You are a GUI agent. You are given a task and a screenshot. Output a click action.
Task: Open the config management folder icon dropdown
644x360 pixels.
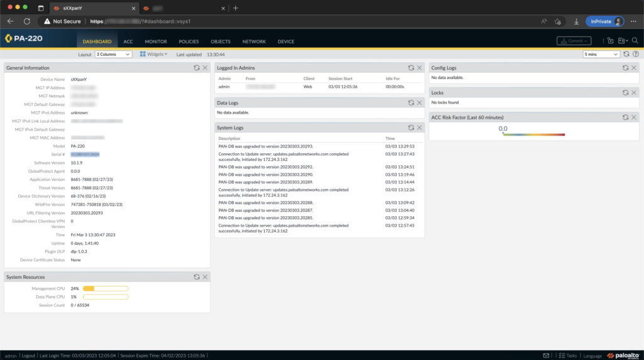coord(623,41)
